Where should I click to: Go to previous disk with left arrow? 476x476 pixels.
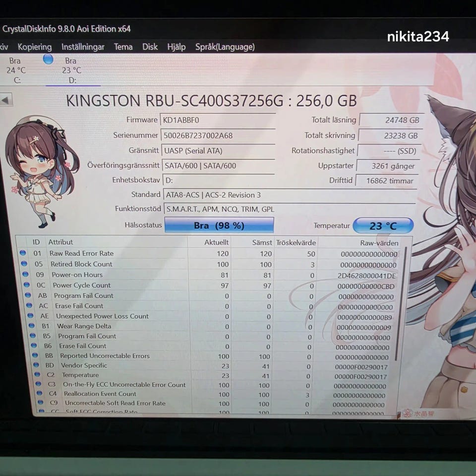coord(5,100)
